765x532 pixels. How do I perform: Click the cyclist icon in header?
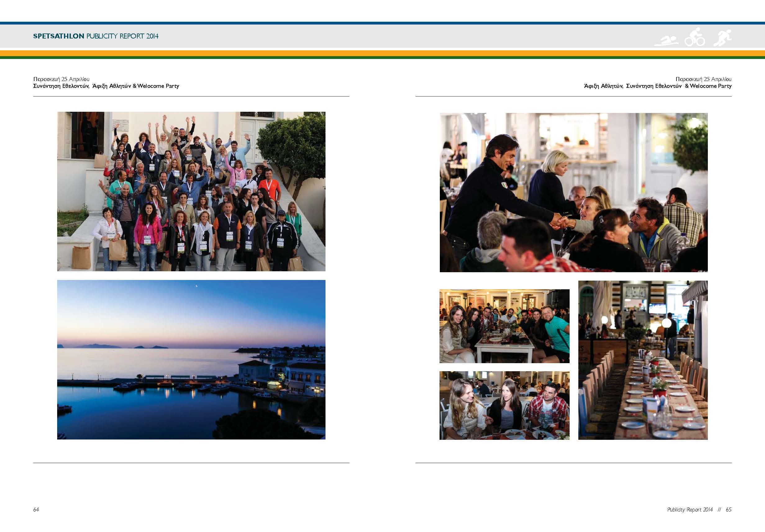pyautogui.click(x=695, y=38)
